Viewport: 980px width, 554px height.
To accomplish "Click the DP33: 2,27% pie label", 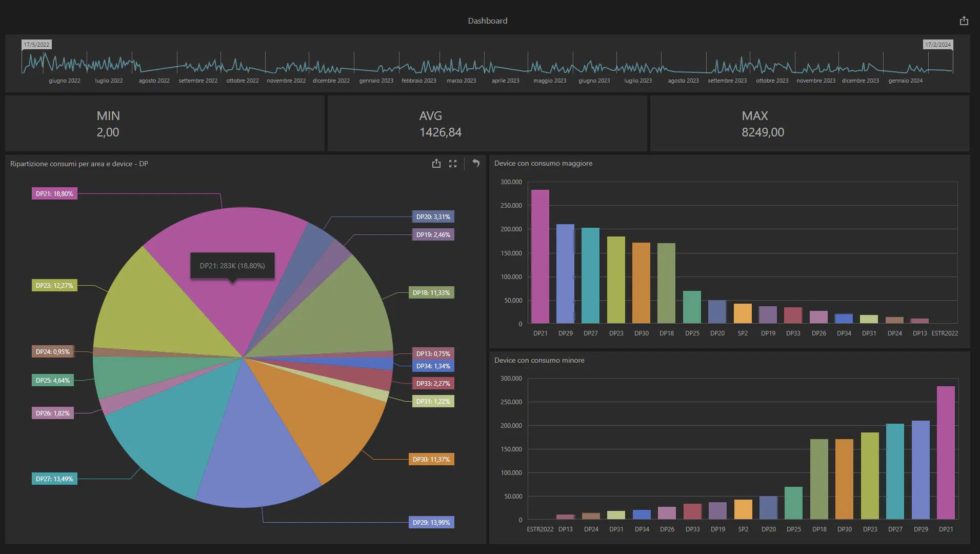I will (433, 383).
